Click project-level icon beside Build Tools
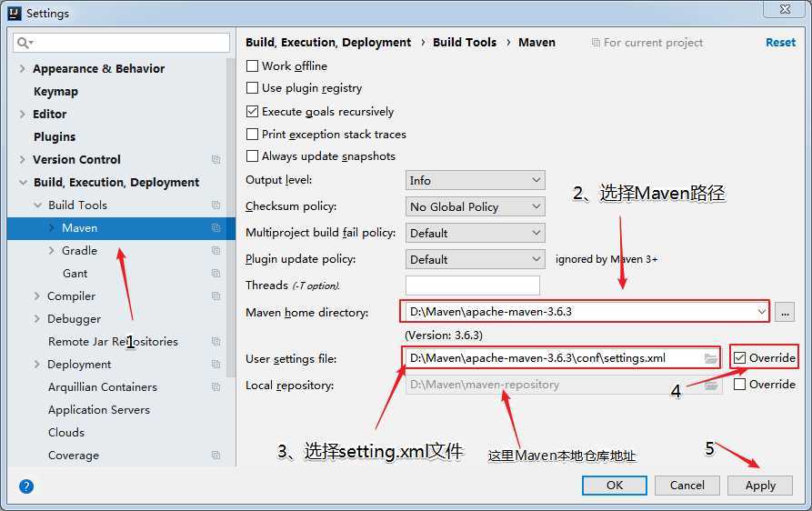Viewport: 812px width, 511px height. coord(216,205)
